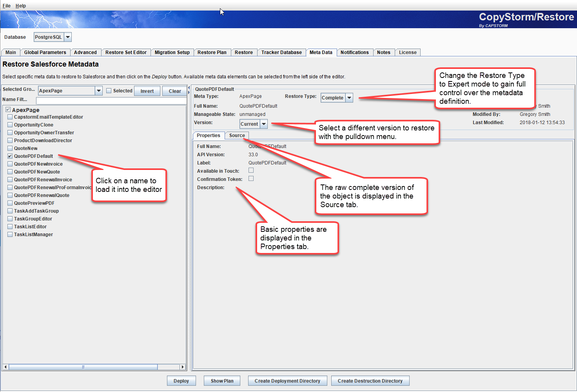Toggle the Available in Touch checkbox
The width and height of the screenshot is (577, 392).
[x=251, y=170]
